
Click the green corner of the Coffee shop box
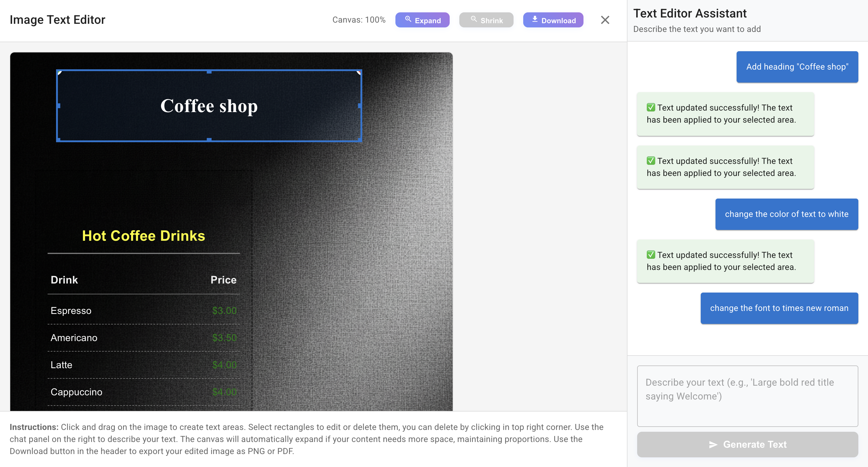coord(60,73)
